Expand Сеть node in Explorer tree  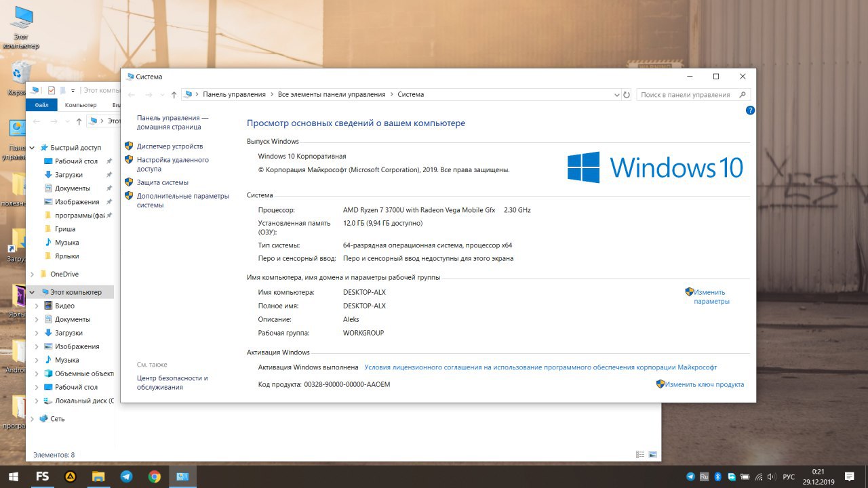click(x=33, y=419)
